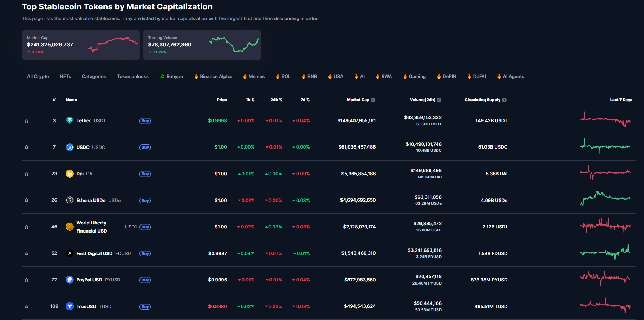Click the USDC coin icon
644x320 pixels.
pos(70,147)
